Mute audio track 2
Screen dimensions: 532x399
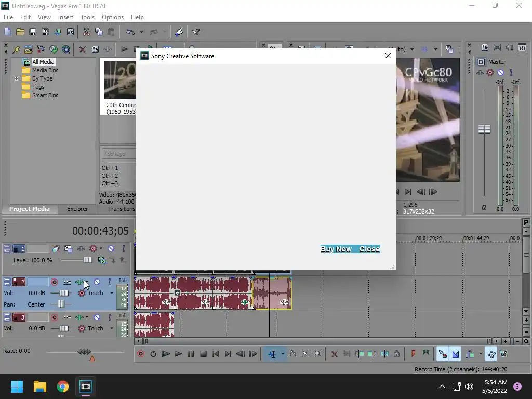point(97,282)
